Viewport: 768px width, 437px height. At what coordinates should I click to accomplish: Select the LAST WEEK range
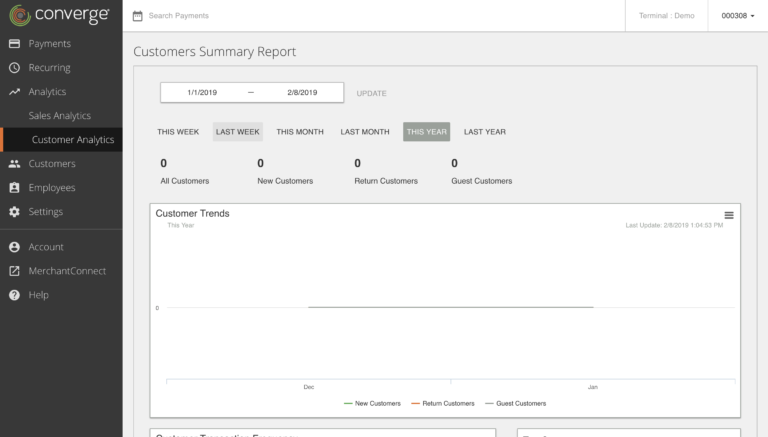(x=238, y=132)
